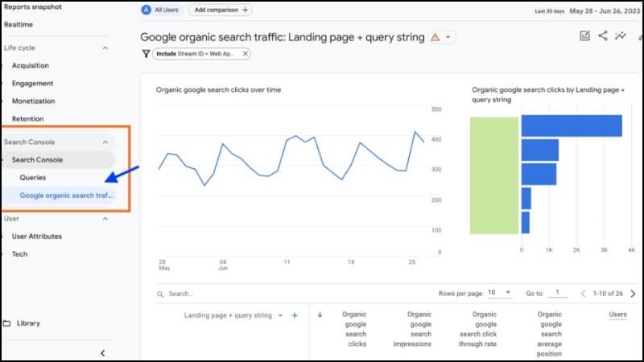Open the Landing page + query string dimension dropdown
The image size is (644, 362).
coord(233,315)
